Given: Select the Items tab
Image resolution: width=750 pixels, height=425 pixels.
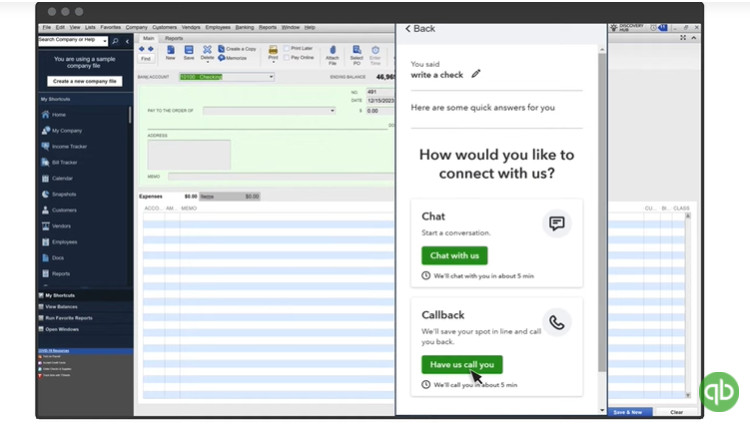Looking at the screenshot, I should click(x=230, y=196).
